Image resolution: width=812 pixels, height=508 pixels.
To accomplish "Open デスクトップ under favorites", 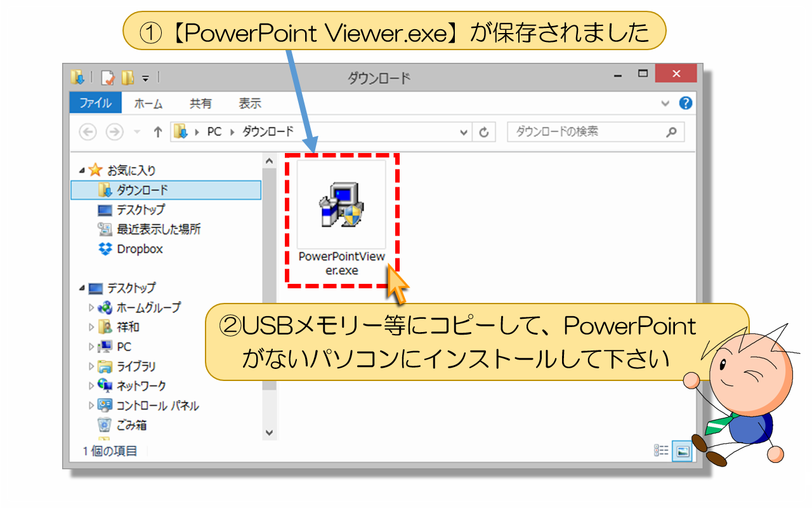I will click(141, 210).
